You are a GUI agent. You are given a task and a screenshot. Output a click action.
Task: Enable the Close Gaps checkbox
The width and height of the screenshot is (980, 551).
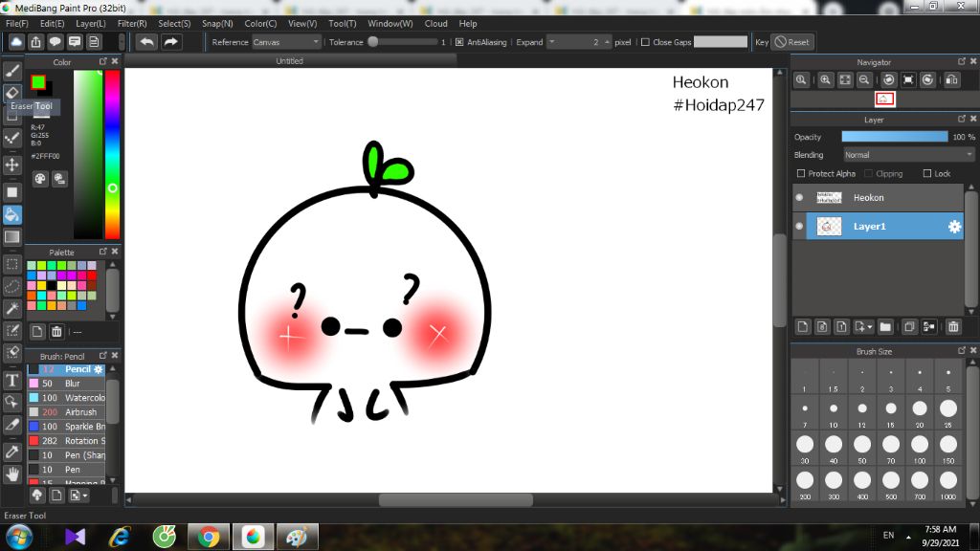click(x=645, y=42)
